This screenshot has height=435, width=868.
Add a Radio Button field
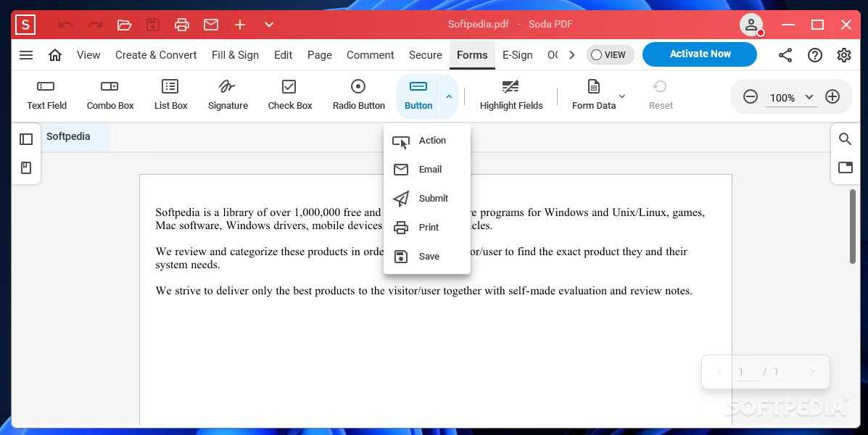click(359, 96)
